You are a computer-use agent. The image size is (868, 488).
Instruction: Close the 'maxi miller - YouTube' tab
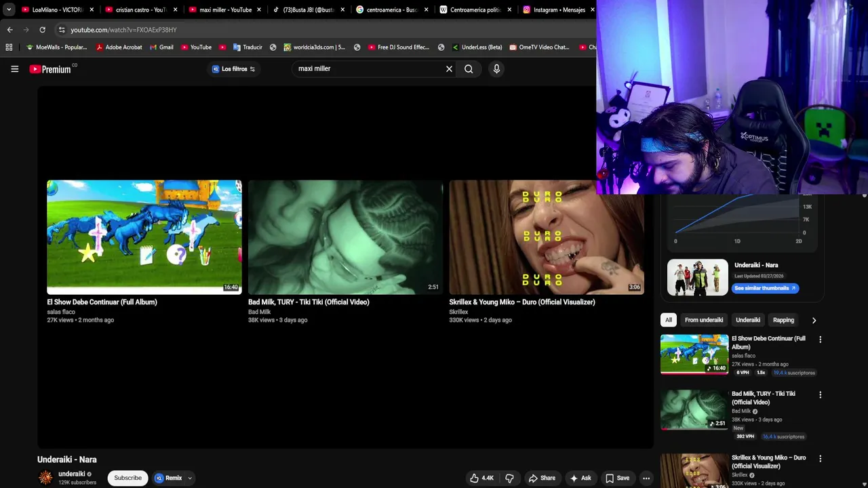(x=258, y=9)
